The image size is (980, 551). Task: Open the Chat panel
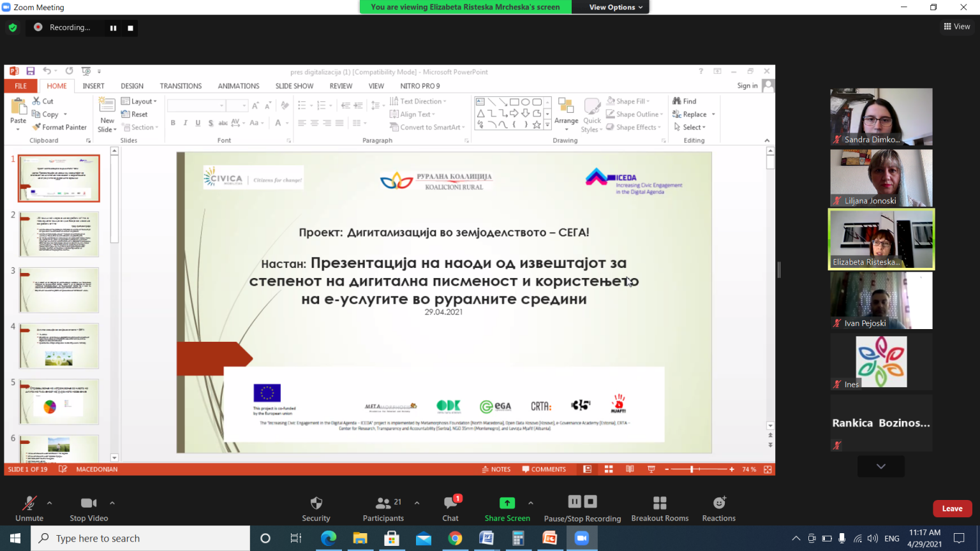[450, 503]
